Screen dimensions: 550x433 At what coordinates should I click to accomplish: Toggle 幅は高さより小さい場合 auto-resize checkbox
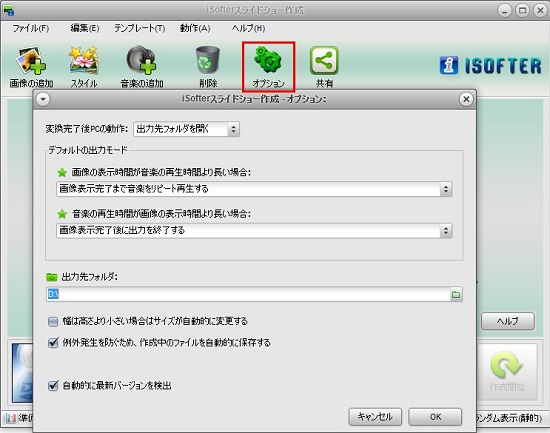coord(53,321)
